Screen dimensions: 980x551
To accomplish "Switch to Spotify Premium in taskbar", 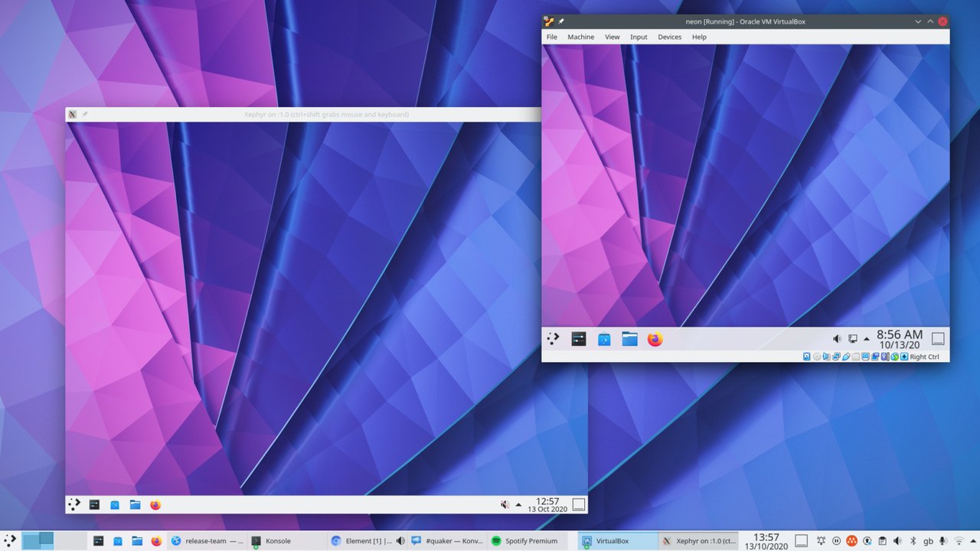I will (x=524, y=541).
